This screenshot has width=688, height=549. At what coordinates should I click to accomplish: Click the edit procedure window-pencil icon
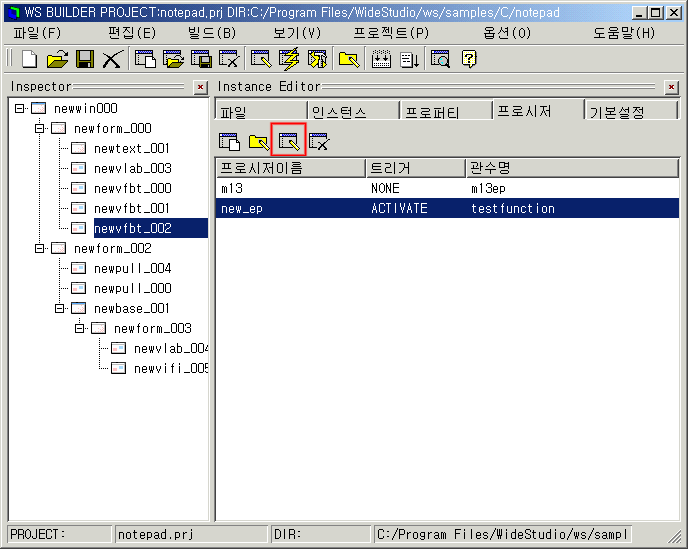pos(289,140)
